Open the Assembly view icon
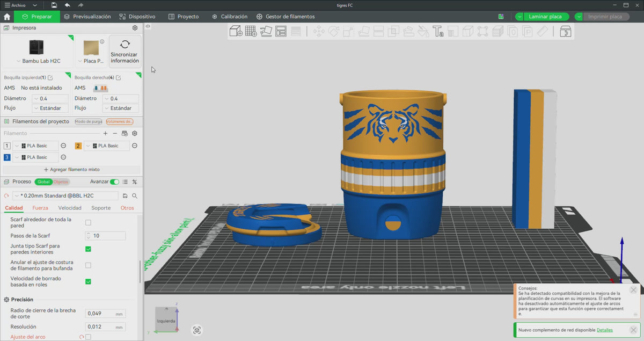Screen dimensions: 644x341 click(566, 31)
